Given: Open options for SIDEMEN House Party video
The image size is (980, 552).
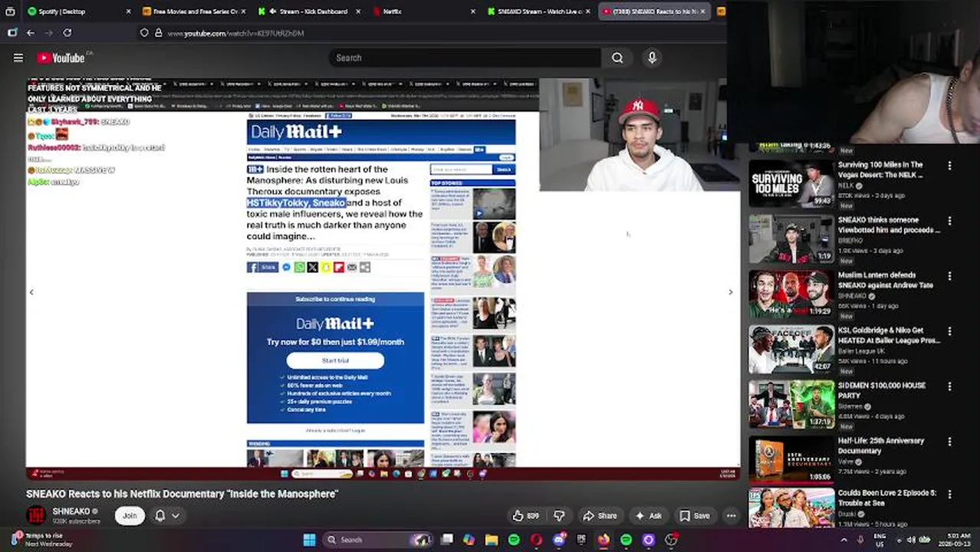Looking at the screenshot, I should [x=949, y=386].
